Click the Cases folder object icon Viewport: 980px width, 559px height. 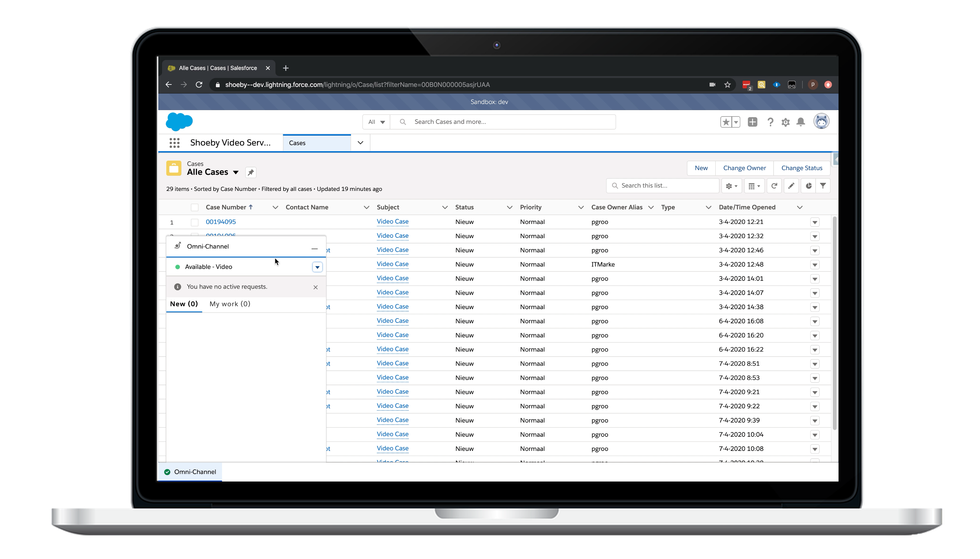tap(173, 168)
